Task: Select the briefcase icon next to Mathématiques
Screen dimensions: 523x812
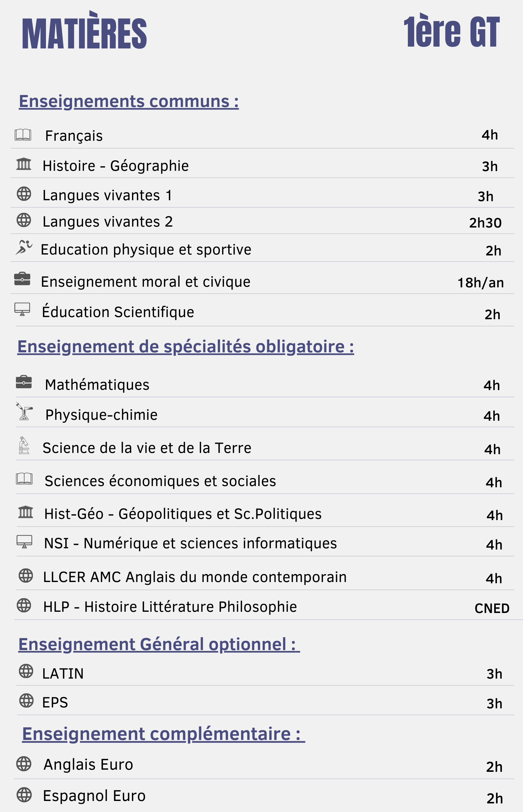Action: click(24, 382)
